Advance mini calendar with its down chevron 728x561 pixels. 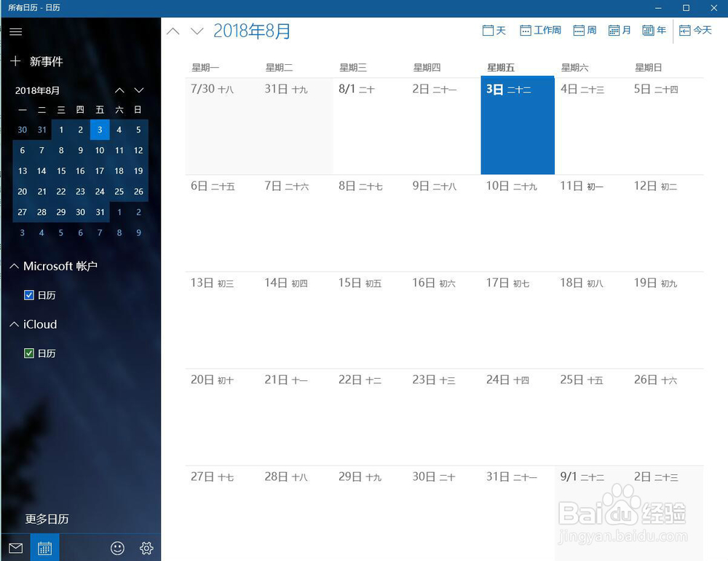click(138, 90)
